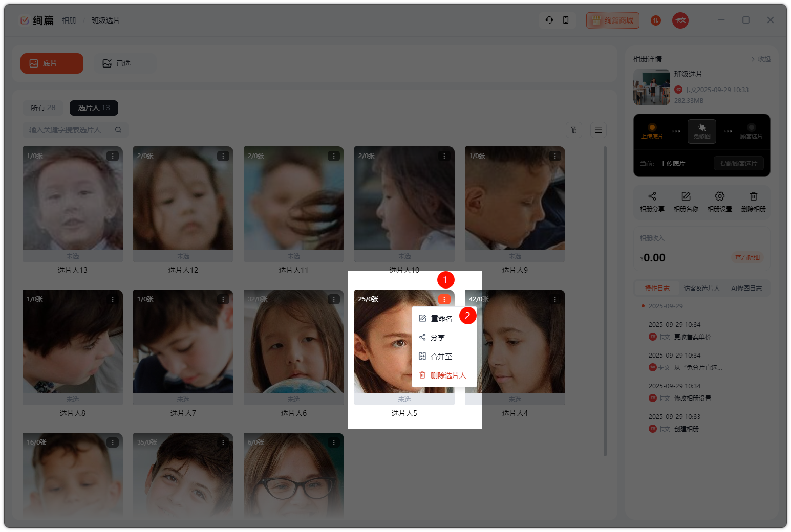Click the search field for 选片人
The height and width of the screenshot is (532, 791).
pos(69,130)
